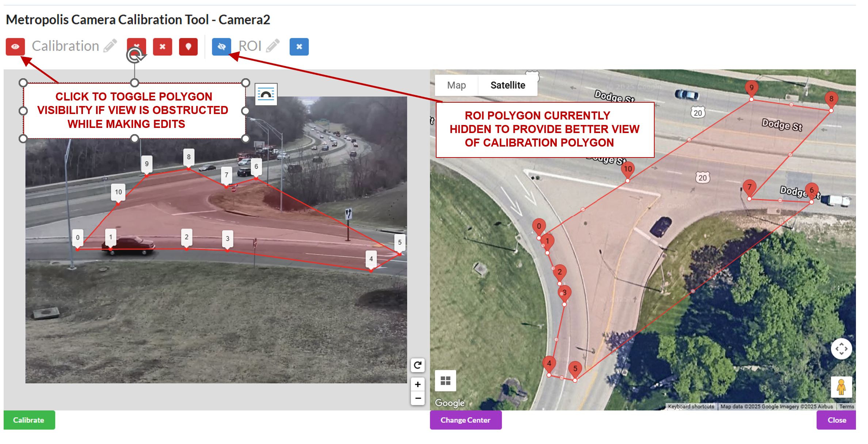This screenshot has height=444, width=868.
Task: Click the pencil icon next to ROI
Action: 273,46
